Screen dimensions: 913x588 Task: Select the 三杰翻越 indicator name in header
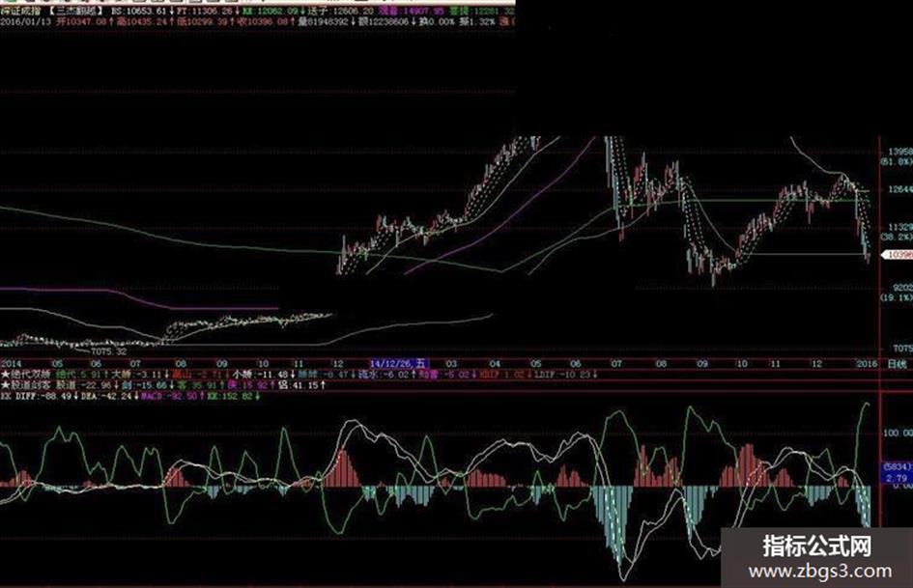(75, 11)
